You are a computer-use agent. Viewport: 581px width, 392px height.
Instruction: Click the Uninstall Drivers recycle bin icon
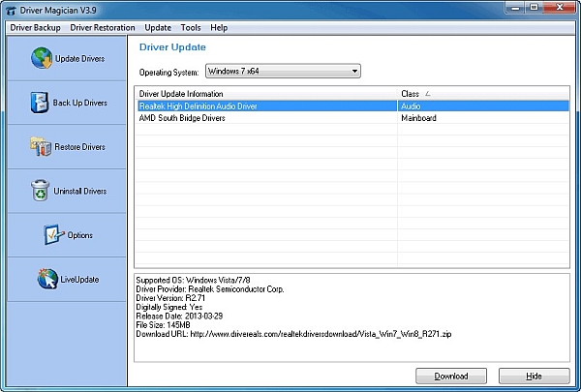41,191
